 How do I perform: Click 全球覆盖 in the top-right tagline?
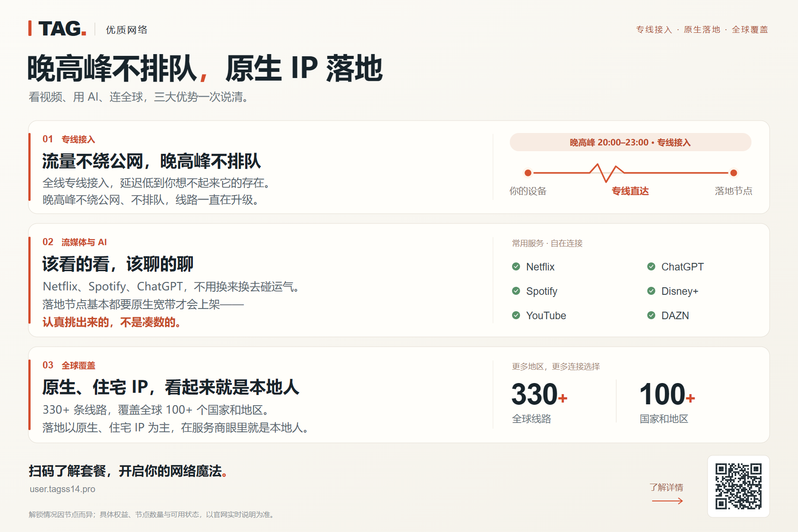[x=750, y=29]
